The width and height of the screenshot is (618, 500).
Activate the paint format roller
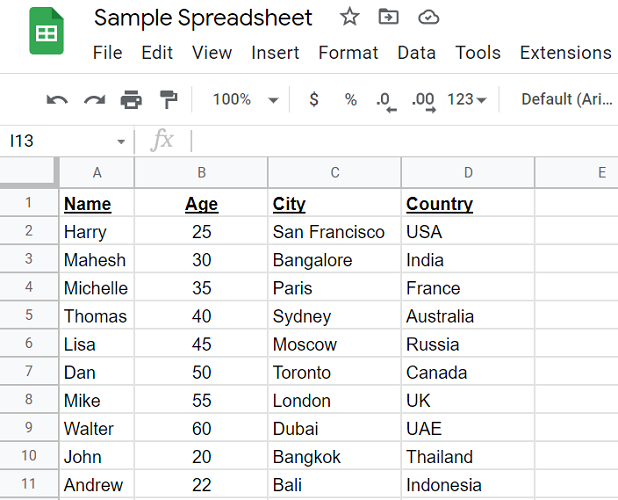169,99
